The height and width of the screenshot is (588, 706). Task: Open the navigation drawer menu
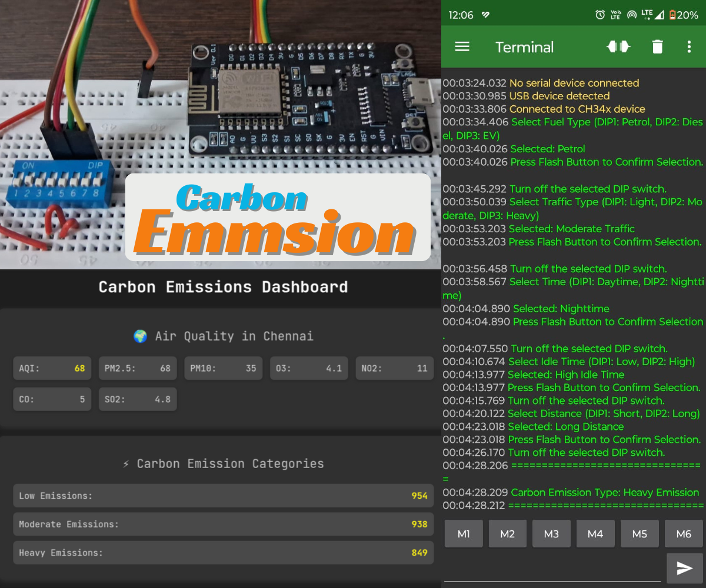coord(462,46)
